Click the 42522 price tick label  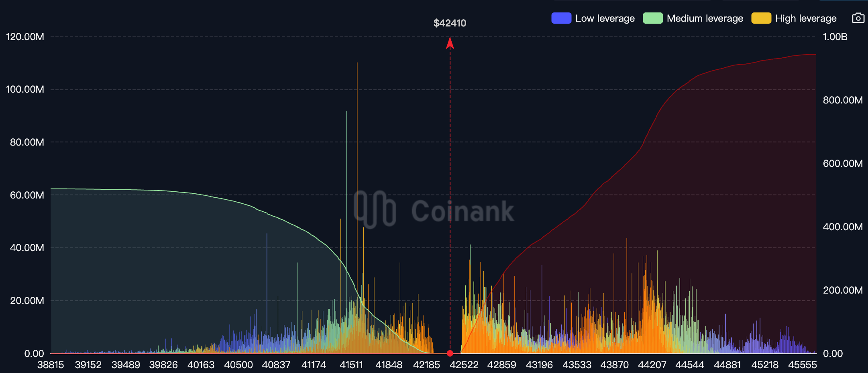coord(464,365)
